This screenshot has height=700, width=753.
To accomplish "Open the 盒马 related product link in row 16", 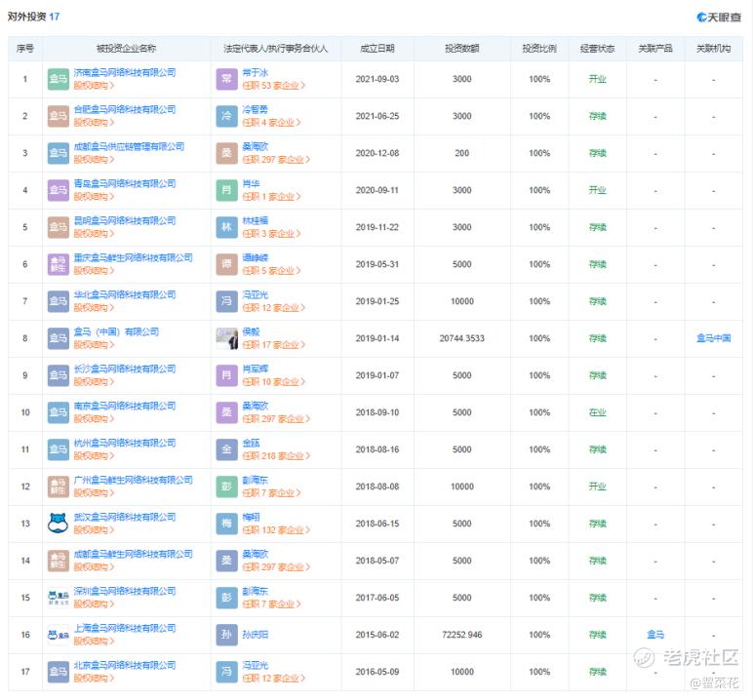I will (655, 635).
